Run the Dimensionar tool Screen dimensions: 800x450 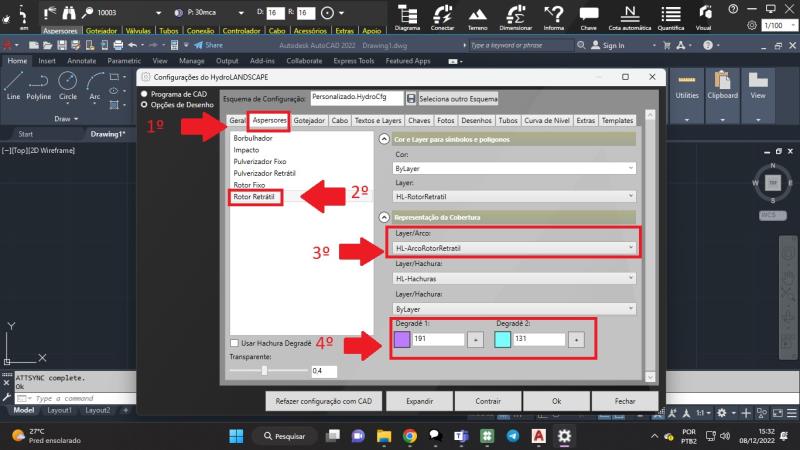point(515,17)
